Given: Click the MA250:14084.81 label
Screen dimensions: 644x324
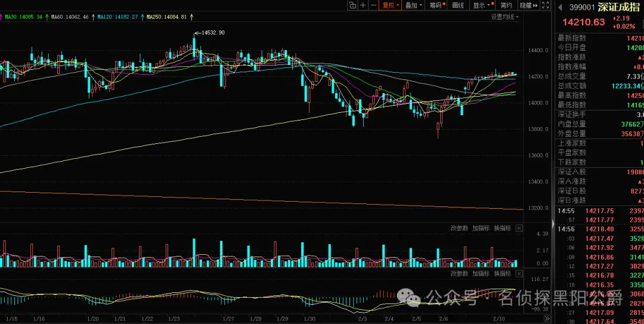Looking at the screenshot, I should (x=166, y=17).
